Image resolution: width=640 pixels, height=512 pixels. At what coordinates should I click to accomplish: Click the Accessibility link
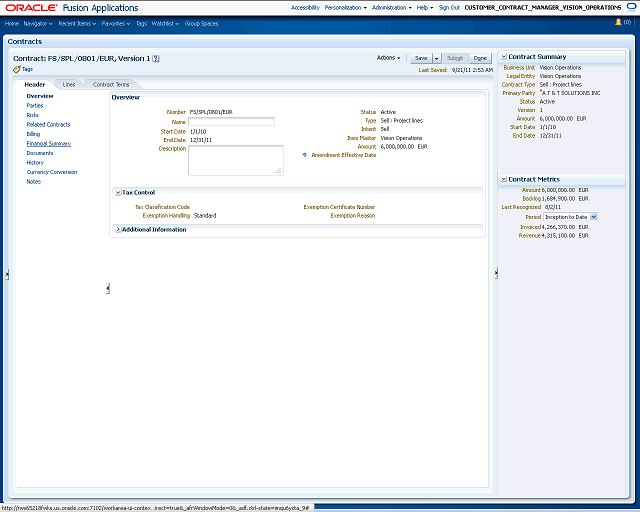(305, 8)
